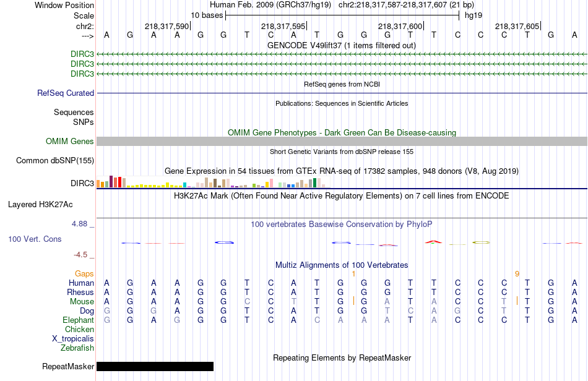The width and height of the screenshot is (588, 381).
Task: Click position marker 218,317,605
Action: tap(517, 26)
